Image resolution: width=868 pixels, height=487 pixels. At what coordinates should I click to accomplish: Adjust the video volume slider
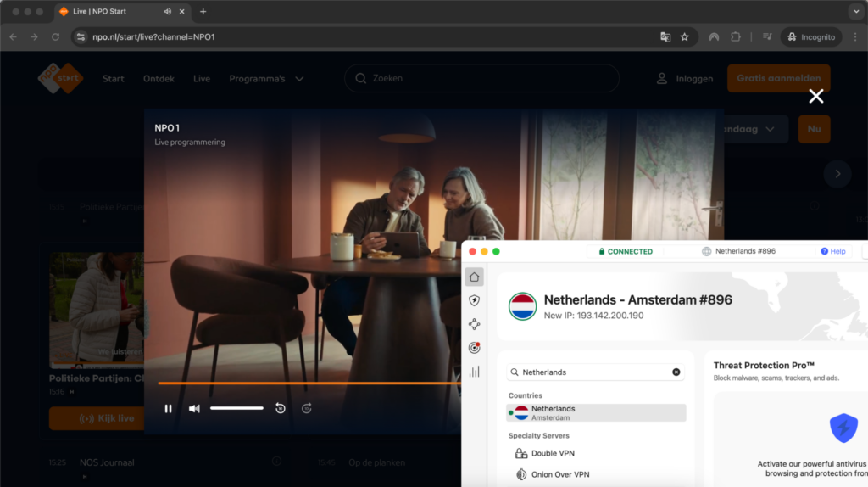[x=236, y=408]
